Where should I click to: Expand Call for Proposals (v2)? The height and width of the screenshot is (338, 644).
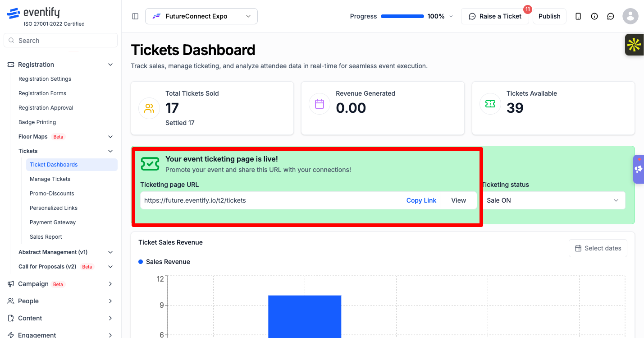pyautogui.click(x=110, y=267)
